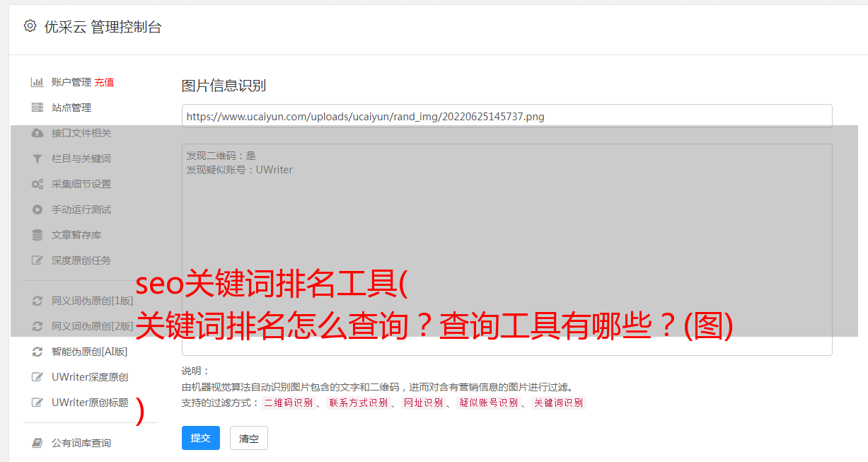Click the edit icon for 深度原创任务
The image size is (868, 462).
[37, 260]
